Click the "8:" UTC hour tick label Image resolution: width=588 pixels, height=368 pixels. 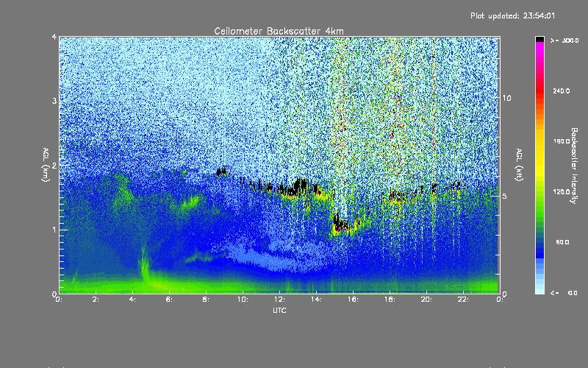pos(207,300)
